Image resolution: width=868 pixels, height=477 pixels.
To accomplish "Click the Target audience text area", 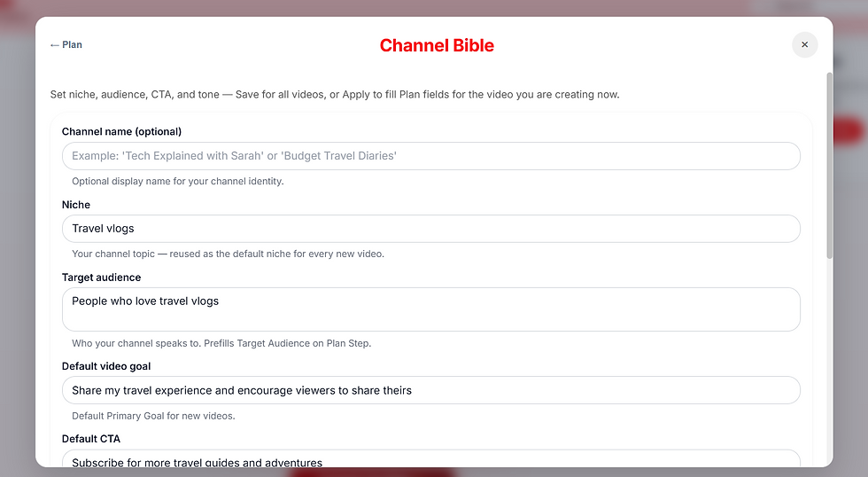I will (x=430, y=309).
